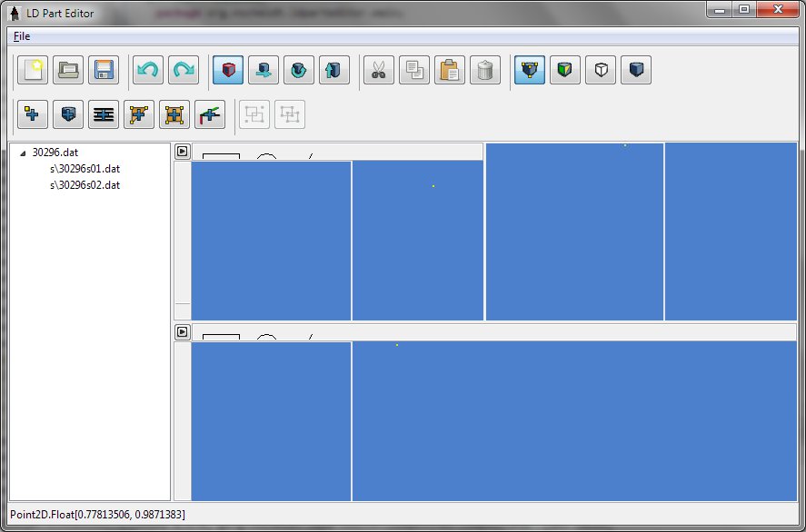Select s\30296s01.dat in the tree
Image resolution: width=806 pixels, height=532 pixels.
[85, 169]
